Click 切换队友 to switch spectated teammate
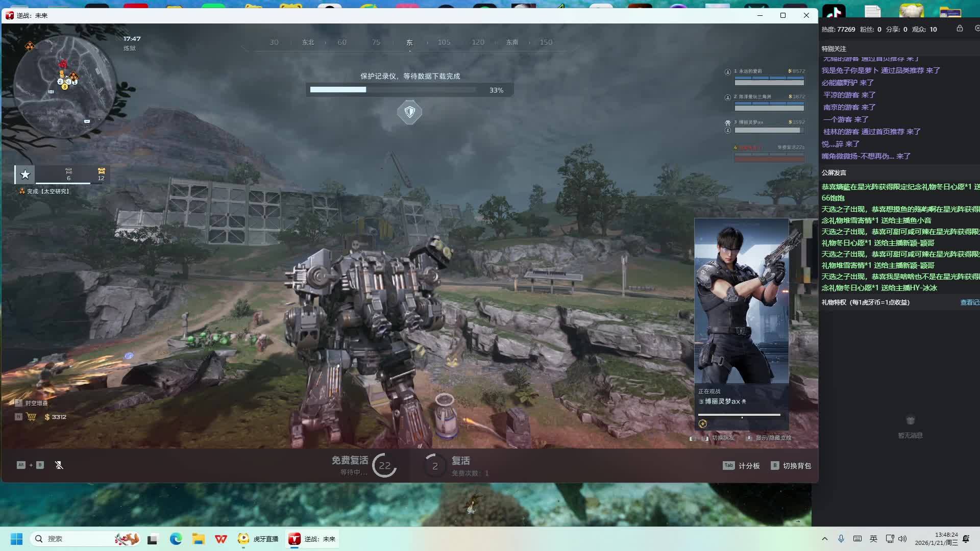Screen dimensions: 980x551 722,438
